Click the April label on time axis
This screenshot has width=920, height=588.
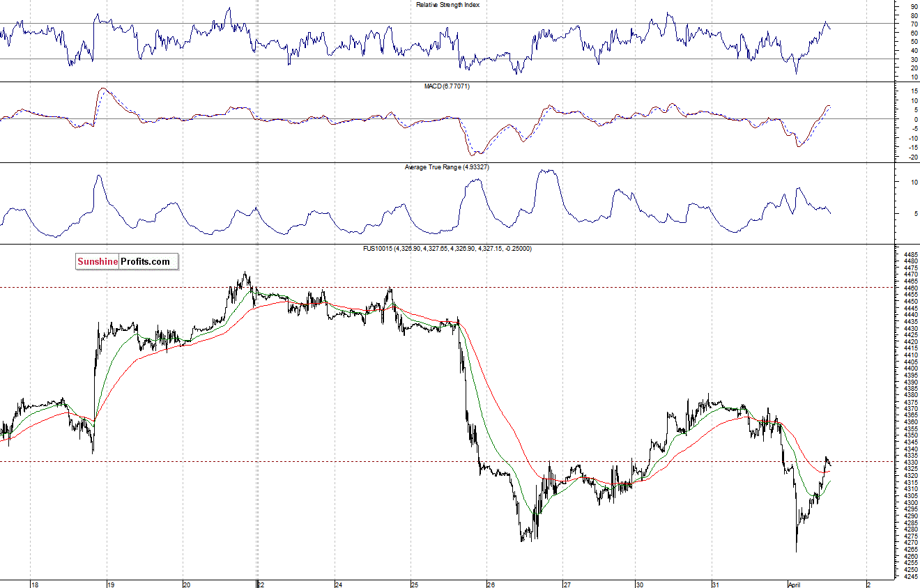[795, 585]
